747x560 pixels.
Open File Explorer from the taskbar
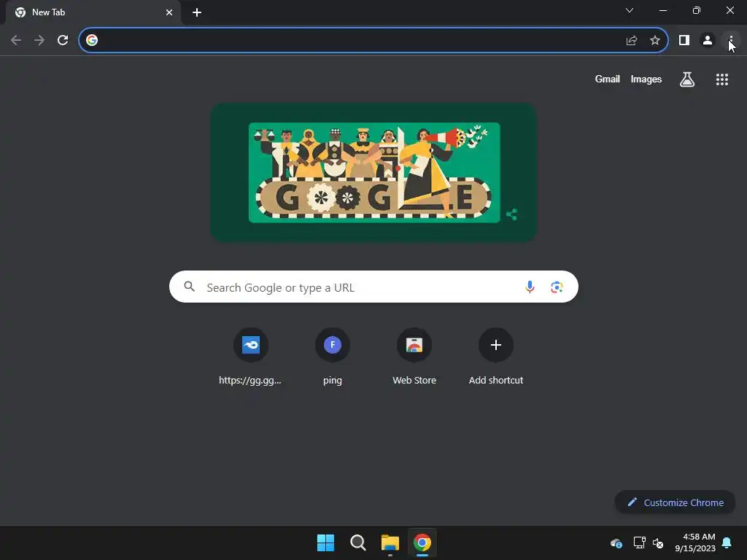(x=390, y=542)
